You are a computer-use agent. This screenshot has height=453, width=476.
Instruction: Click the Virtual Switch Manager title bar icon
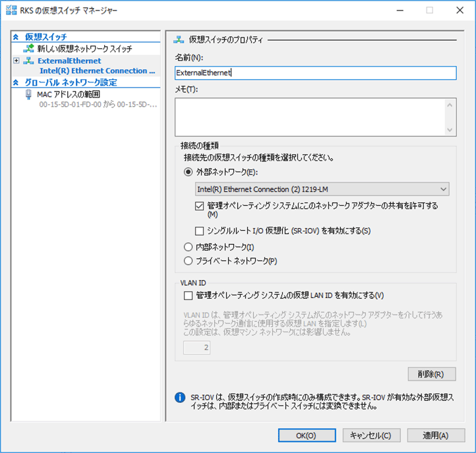coord(11,10)
